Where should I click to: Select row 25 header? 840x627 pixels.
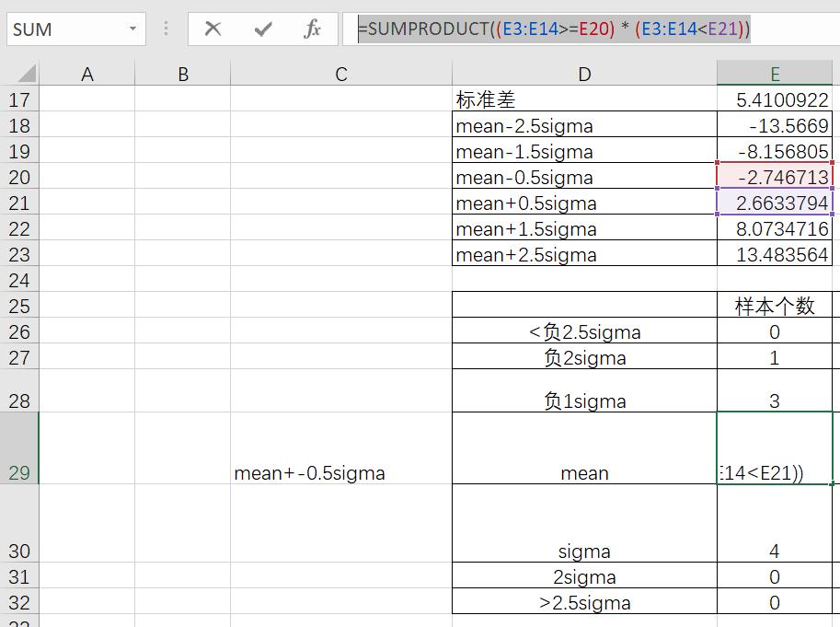coord(19,305)
